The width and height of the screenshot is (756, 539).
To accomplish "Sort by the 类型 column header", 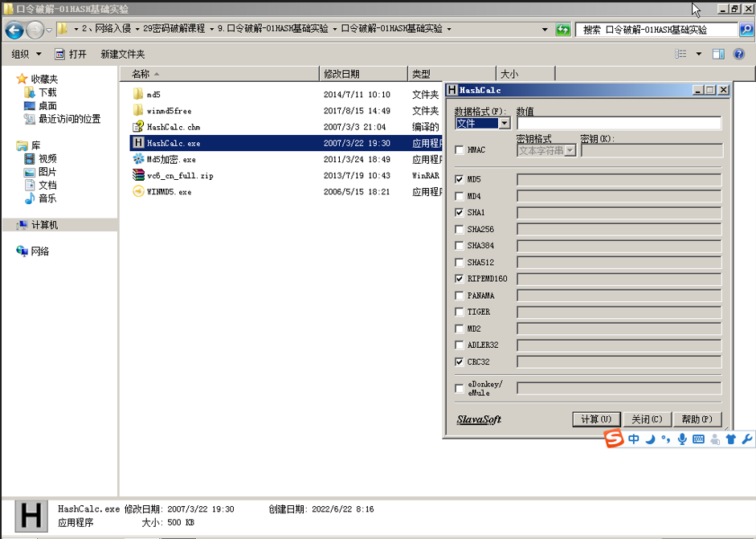I will coord(452,74).
